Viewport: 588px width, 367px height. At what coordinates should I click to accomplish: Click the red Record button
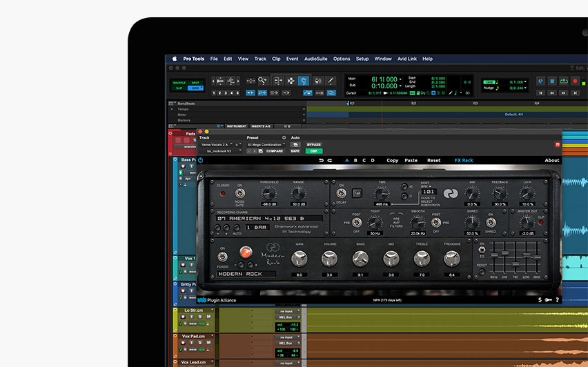[576, 81]
